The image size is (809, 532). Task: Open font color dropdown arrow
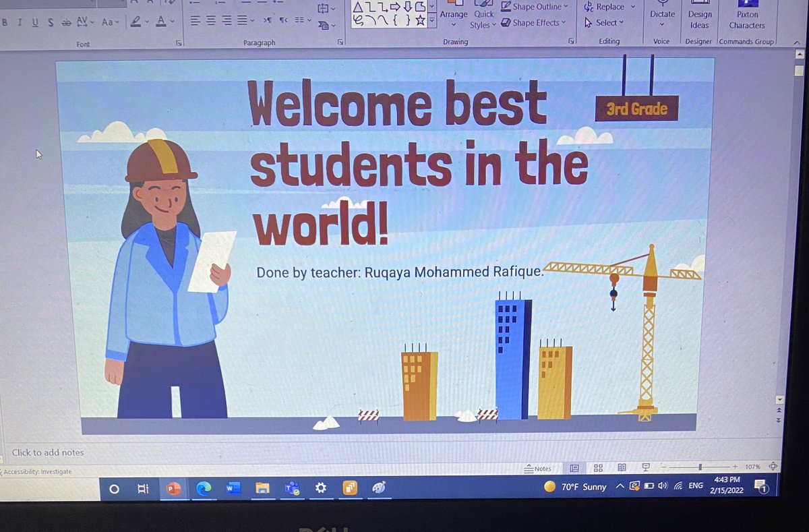[x=172, y=22]
